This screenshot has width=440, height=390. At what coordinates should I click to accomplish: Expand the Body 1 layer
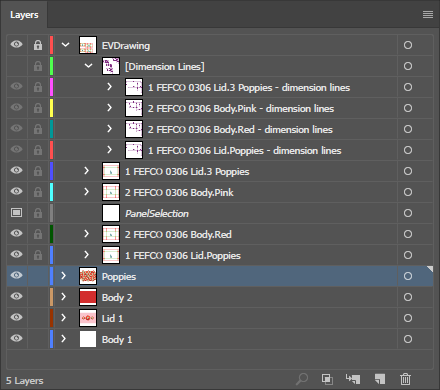coord(63,339)
